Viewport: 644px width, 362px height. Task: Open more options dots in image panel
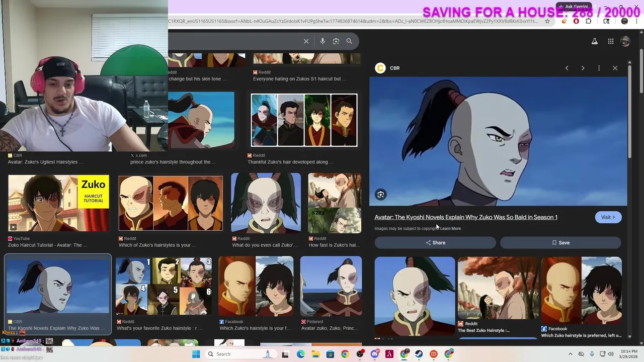pyautogui.click(x=599, y=68)
